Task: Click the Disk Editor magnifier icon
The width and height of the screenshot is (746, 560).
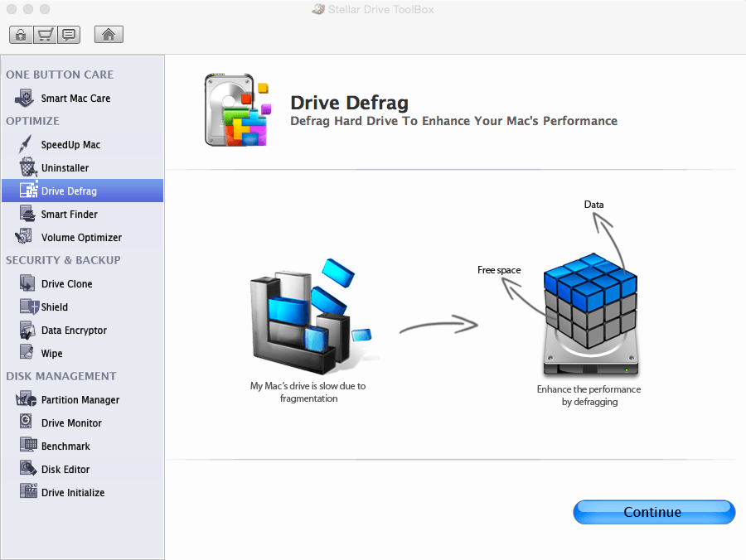Action: pos(28,468)
